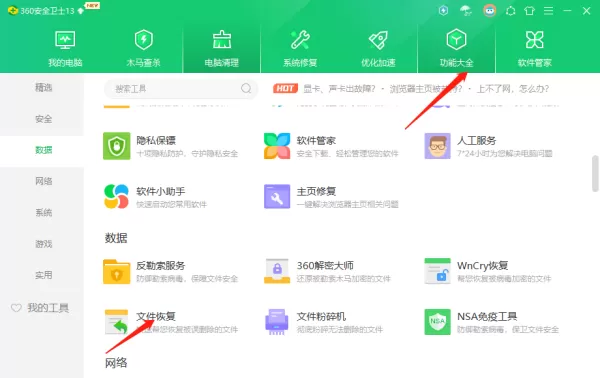Open 反勒索服务 folder icon
Viewport: 600px width, 378px height.
coord(116,271)
